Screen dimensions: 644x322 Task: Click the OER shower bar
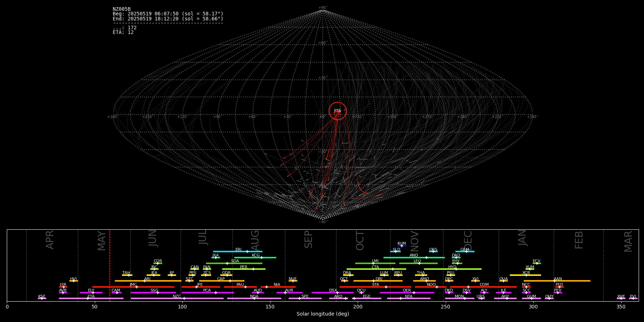[x=407, y=293]
